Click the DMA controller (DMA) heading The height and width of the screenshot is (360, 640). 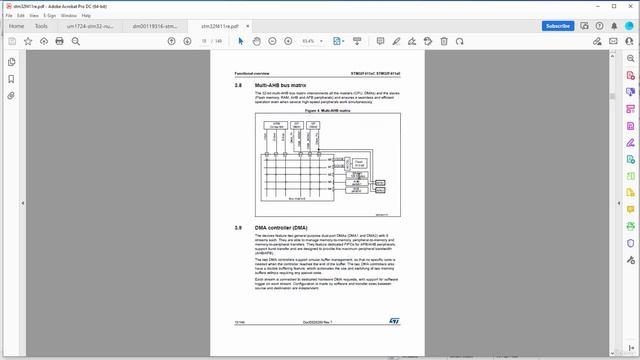281,228
